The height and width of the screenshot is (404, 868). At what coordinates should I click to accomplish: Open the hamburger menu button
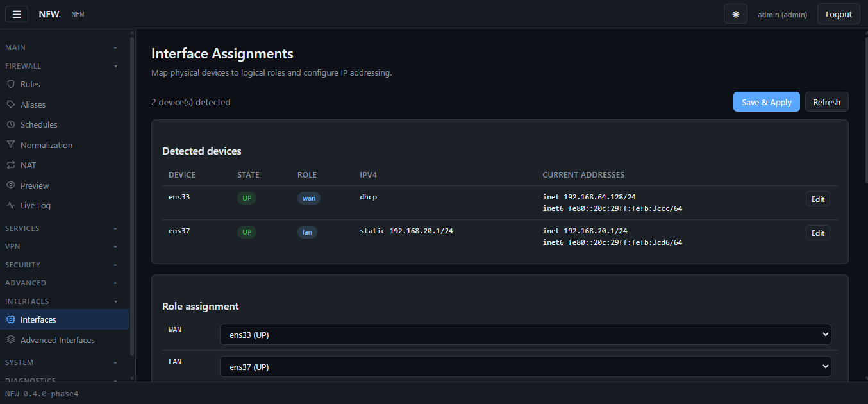pos(17,14)
